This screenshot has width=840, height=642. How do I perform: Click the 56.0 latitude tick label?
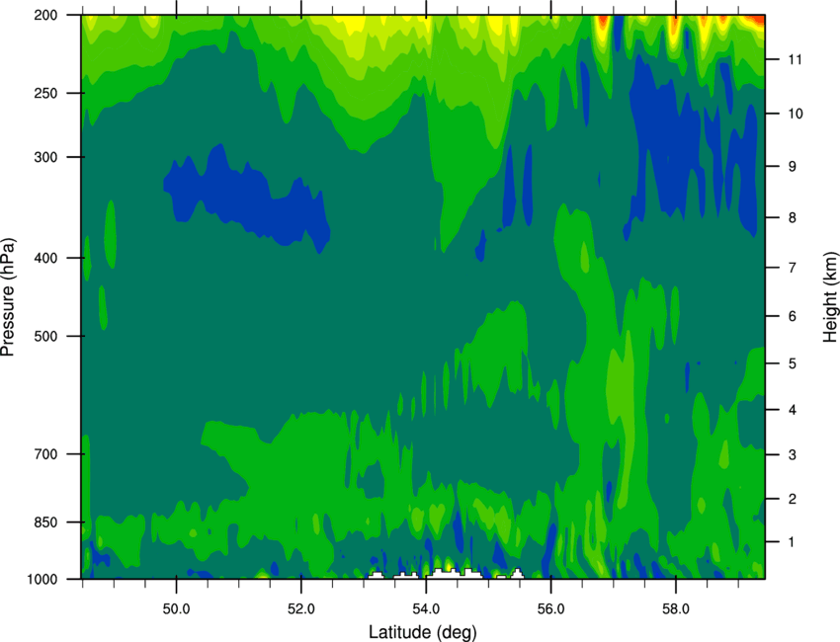[551, 609]
